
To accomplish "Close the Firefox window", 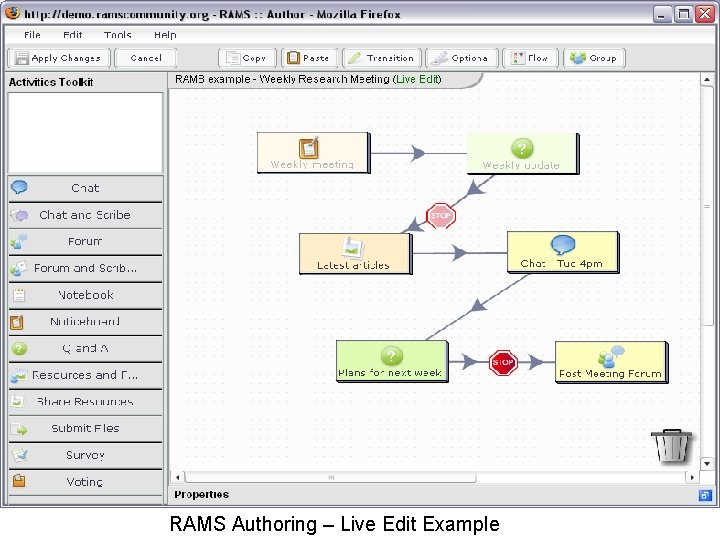I will point(705,14).
